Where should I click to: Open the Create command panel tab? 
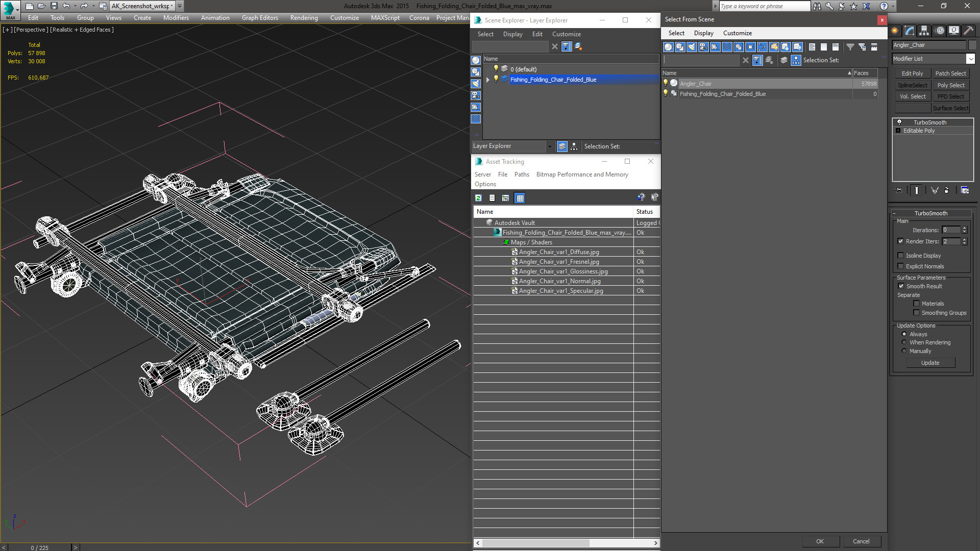pos(895,31)
